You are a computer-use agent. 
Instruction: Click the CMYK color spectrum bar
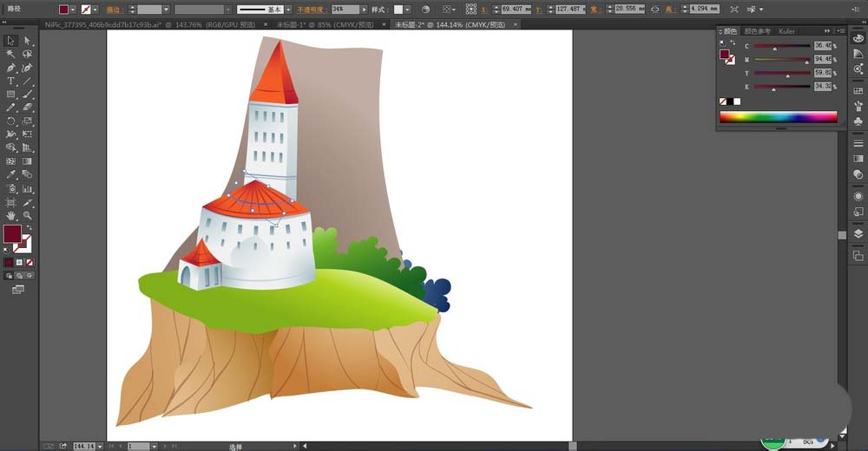pos(778,116)
